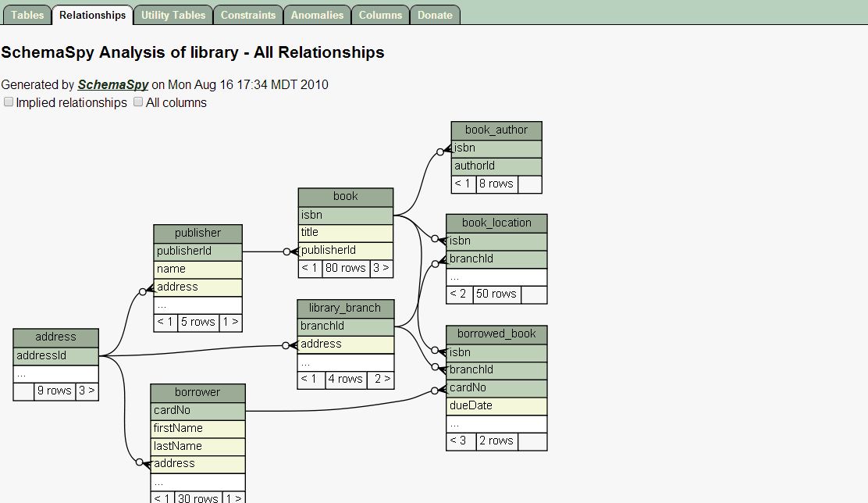
Task: Click the dueDate column in borrowed_book
Action: tap(496, 406)
